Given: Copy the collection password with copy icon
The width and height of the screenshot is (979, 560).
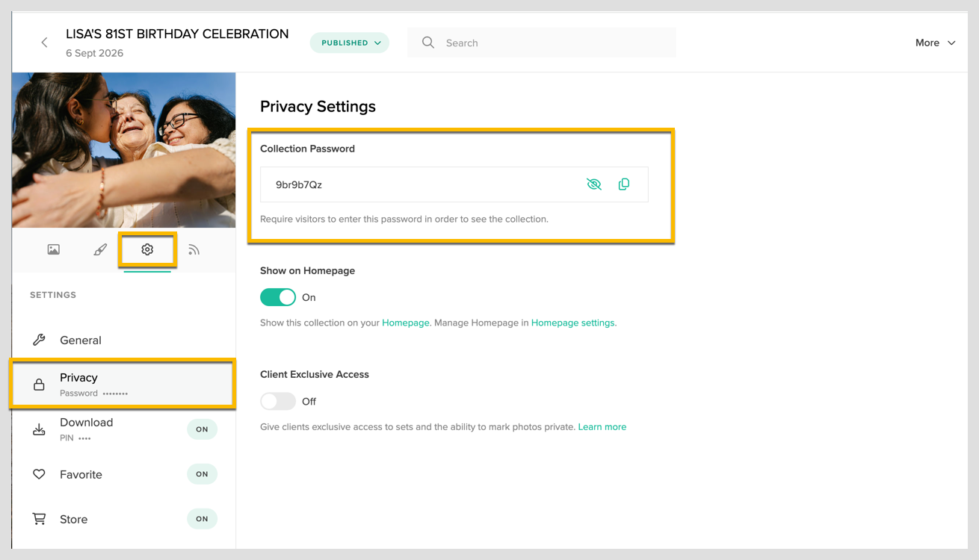Looking at the screenshot, I should 624,184.
